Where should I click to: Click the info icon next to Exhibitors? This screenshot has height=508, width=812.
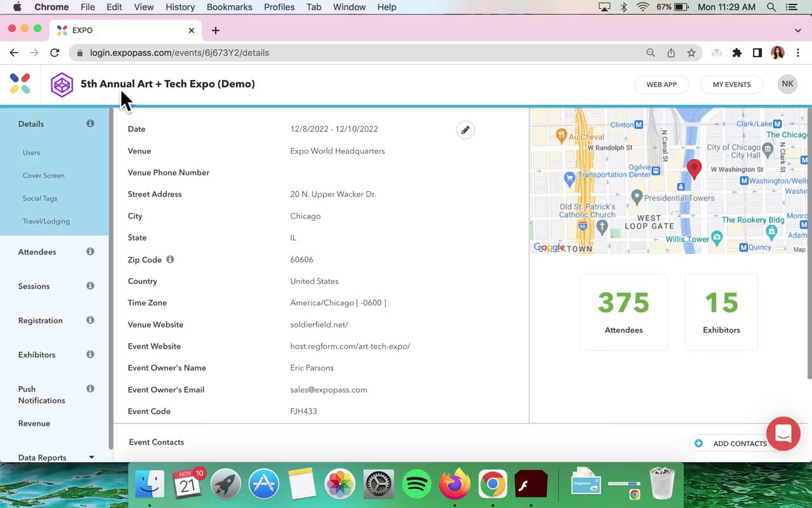pyautogui.click(x=90, y=354)
